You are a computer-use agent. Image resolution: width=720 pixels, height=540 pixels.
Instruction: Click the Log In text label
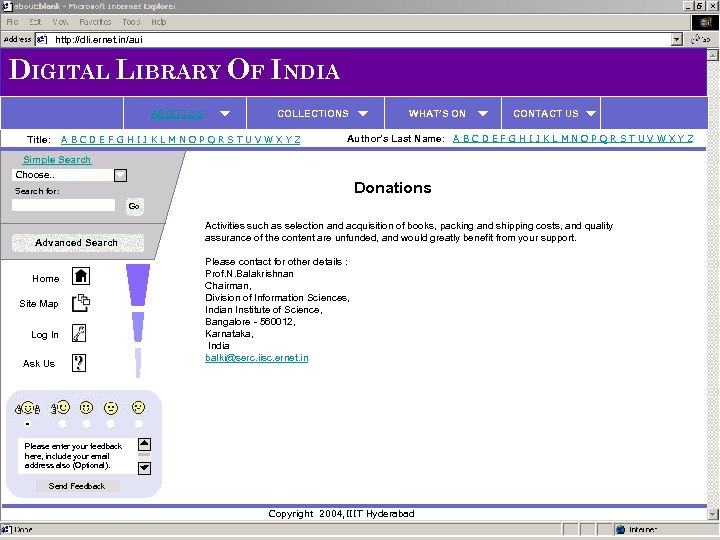45,335
